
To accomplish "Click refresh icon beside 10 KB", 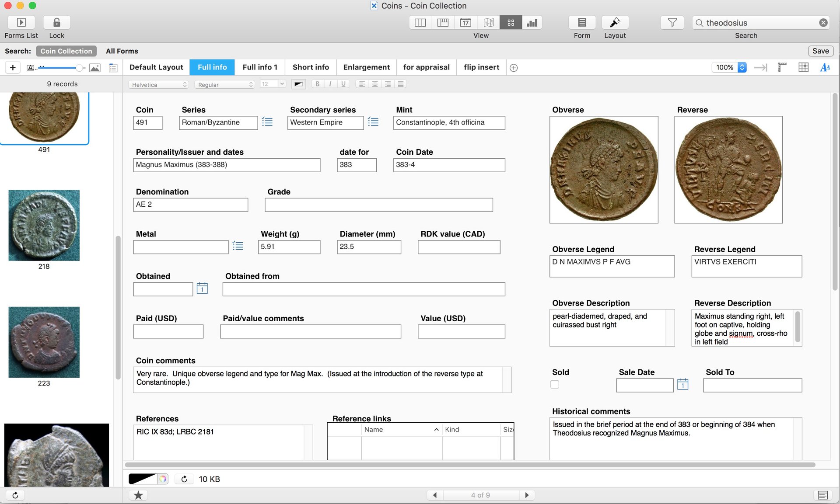I will (x=184, y=479).
